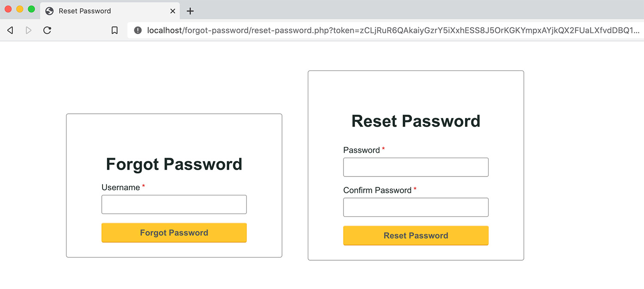The image size is (644, 289).
Task: Click the red close window control
Action: click(8, 8)
